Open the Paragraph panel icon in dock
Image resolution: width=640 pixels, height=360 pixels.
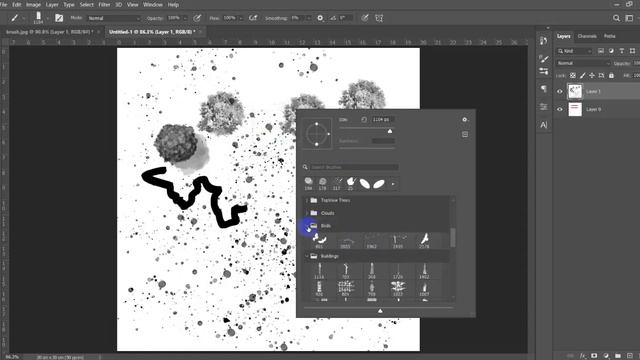(x=543, y=89)
